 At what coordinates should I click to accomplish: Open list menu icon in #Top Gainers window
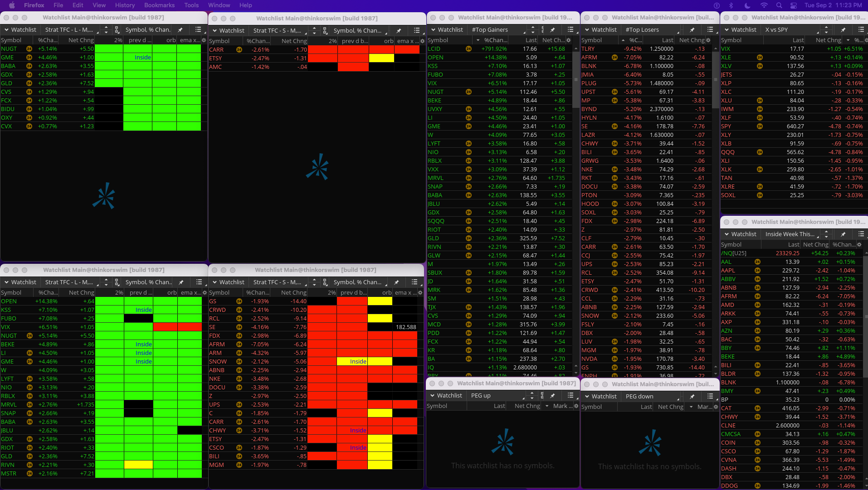click(571, 29)
